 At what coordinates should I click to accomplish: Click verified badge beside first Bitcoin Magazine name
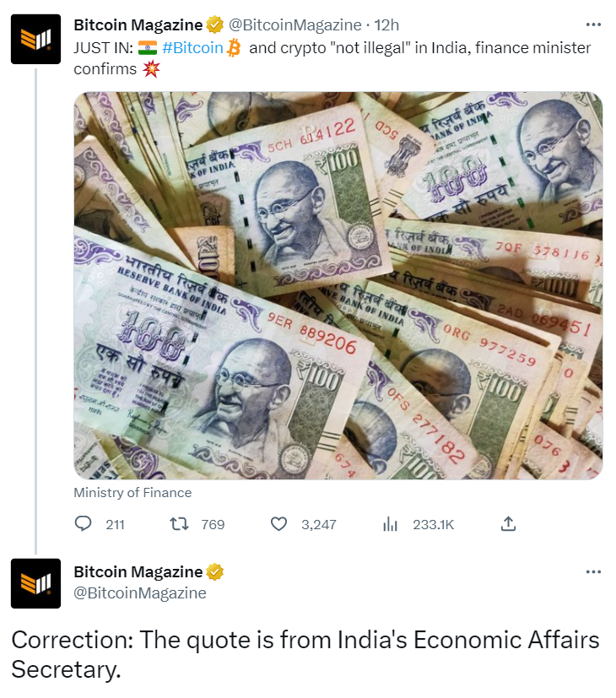click(x=214, y=25)
